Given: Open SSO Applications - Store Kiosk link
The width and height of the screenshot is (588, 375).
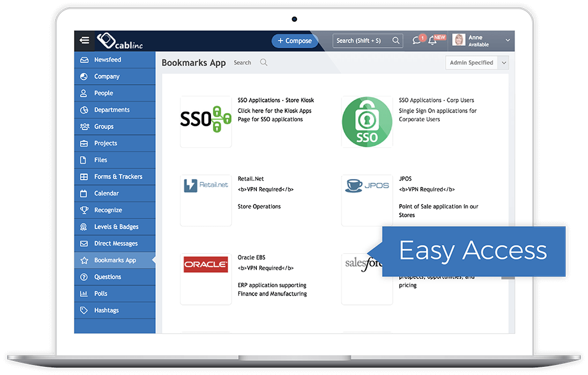Looking at the screenshot, I should 276,100.
